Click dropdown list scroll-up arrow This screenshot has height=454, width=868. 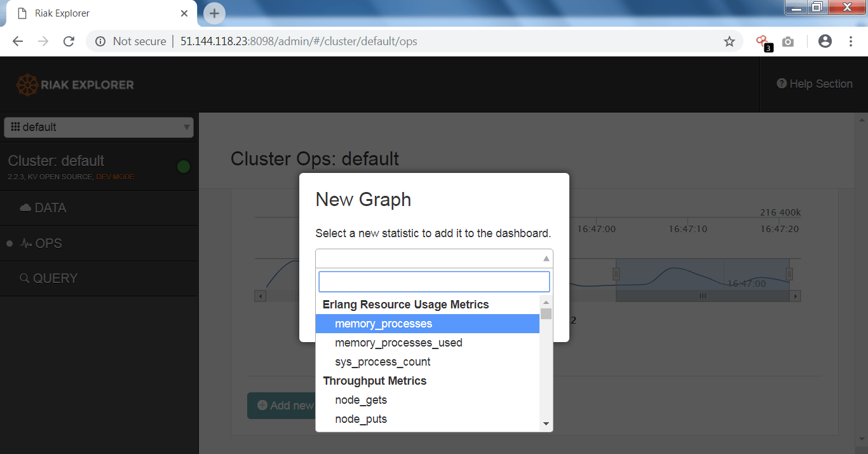(546, 302)
